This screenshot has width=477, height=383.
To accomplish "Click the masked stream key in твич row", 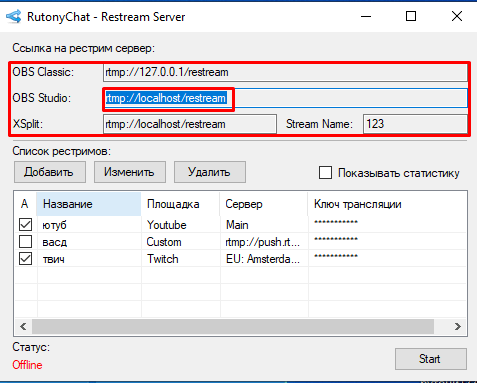I will 336,256.
